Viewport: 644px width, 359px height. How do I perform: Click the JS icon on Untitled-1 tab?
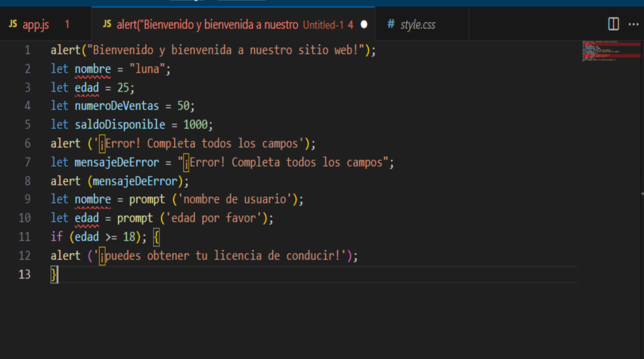(107, 24)
